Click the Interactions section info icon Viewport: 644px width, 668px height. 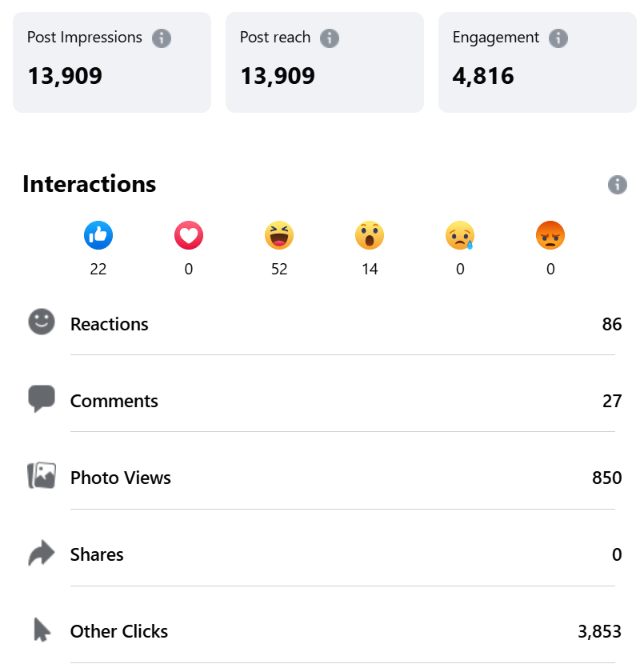(x=617, y=185)
